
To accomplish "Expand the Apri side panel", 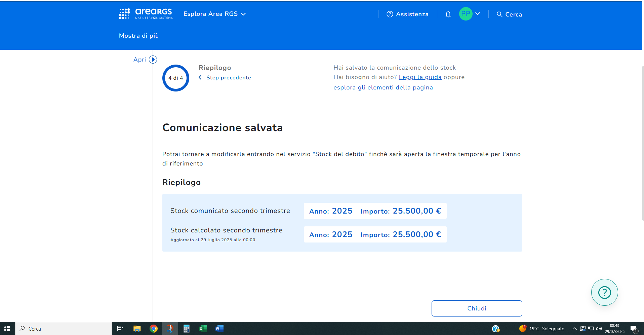I will (x=153, y=60).
